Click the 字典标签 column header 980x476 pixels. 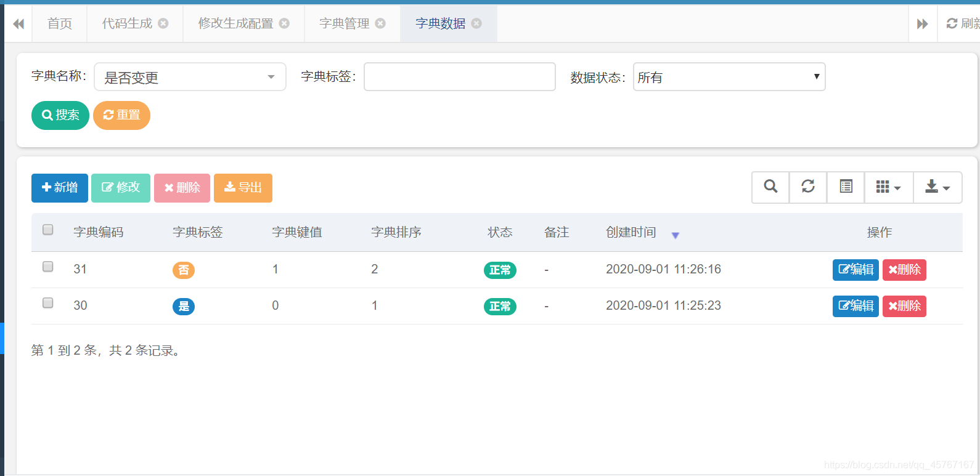pyautogui.click(x=198, y=232)
